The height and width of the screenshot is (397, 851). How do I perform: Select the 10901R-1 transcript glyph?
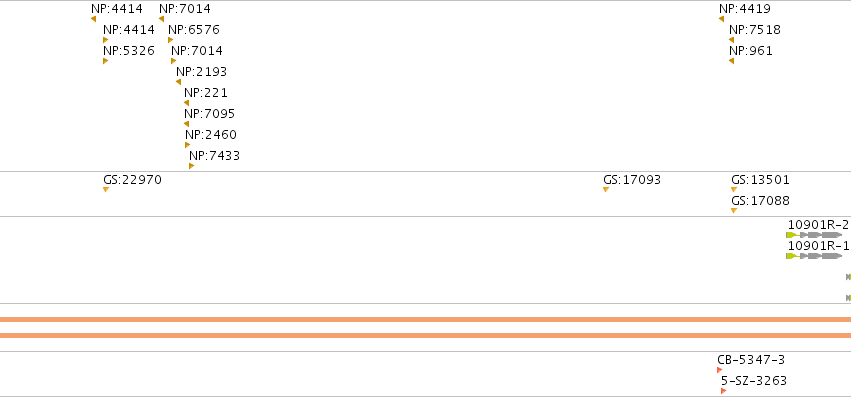814,256
